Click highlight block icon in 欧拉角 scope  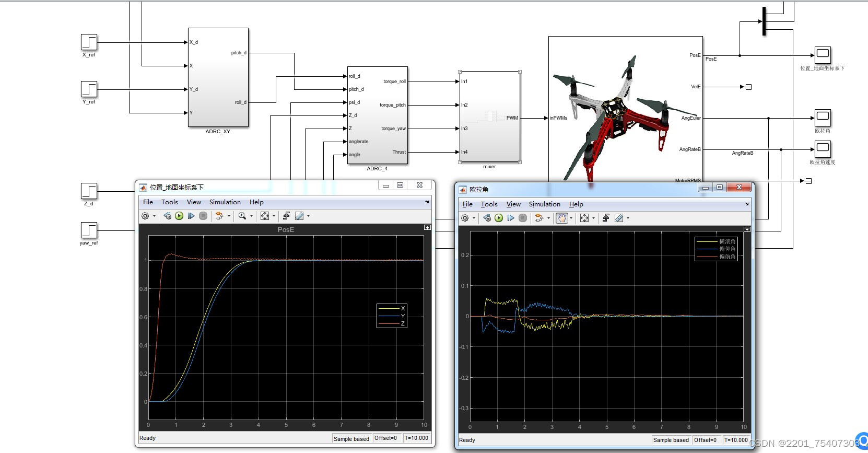pyautogui.click(x=539, y=218)
